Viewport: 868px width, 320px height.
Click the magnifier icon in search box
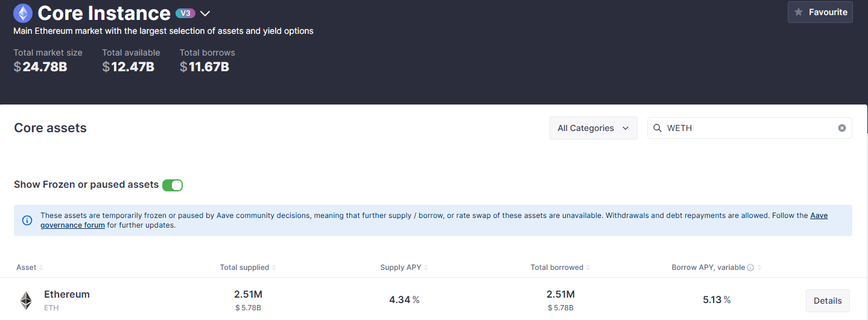[657, 128]
